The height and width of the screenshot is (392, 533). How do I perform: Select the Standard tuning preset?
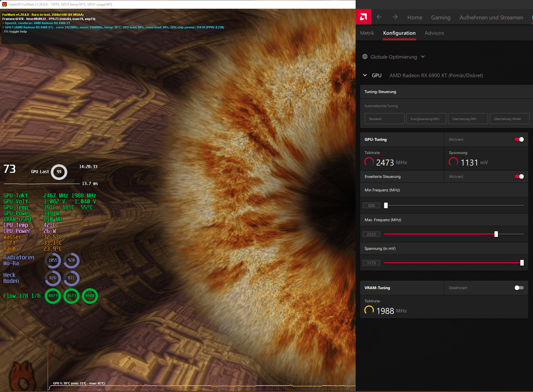(x=385, y=119)
